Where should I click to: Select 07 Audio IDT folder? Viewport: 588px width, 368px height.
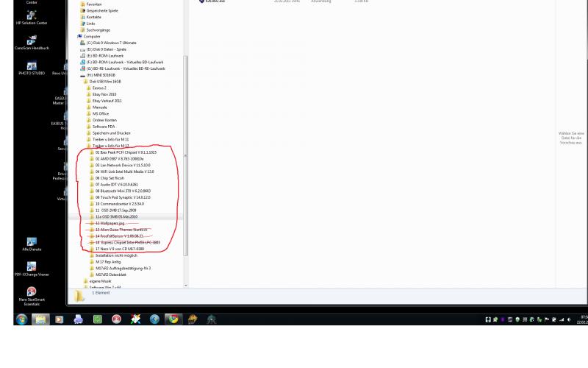tap(114, 185)
